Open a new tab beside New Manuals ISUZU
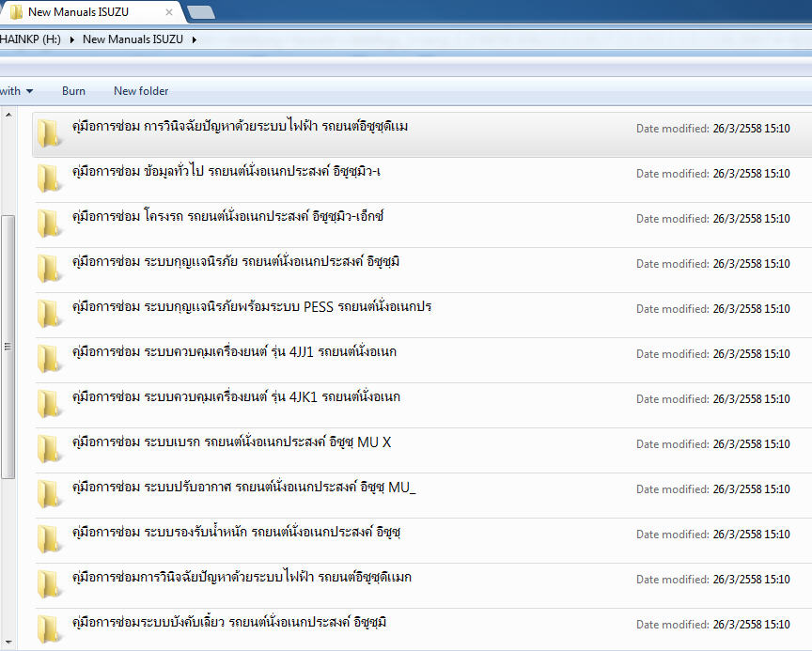This screenshot has width=812, height=651. point(201,12)
